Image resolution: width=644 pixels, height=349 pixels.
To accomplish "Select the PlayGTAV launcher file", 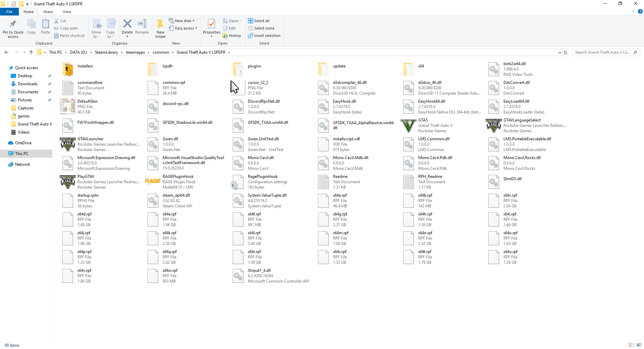I will tap(68, 182).
